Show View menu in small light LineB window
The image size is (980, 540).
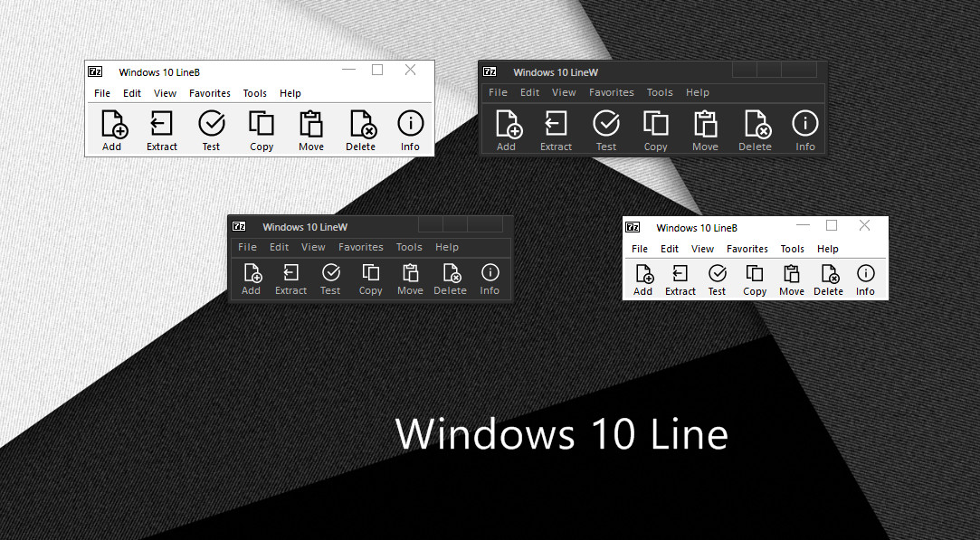click(702, 249)
